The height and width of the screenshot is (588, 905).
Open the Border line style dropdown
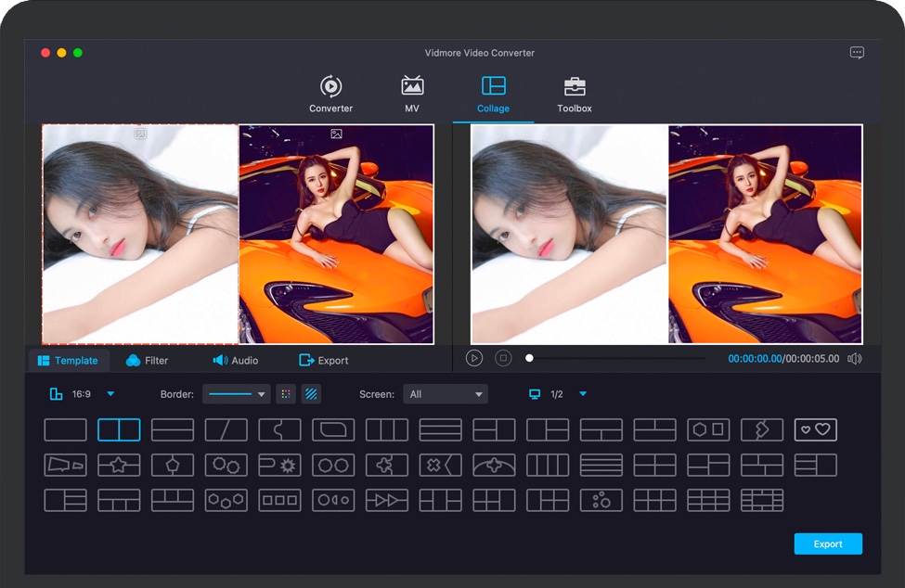[x=236, y=394]
